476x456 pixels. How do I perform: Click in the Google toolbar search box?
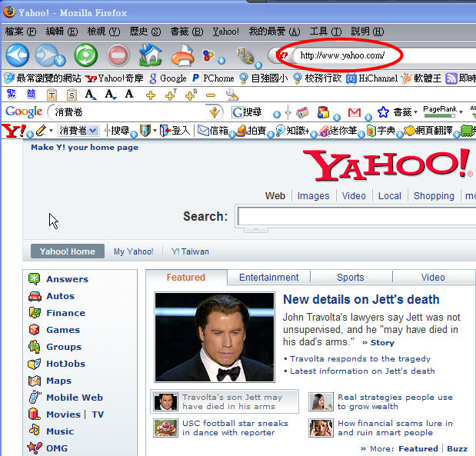click(130, 112)
